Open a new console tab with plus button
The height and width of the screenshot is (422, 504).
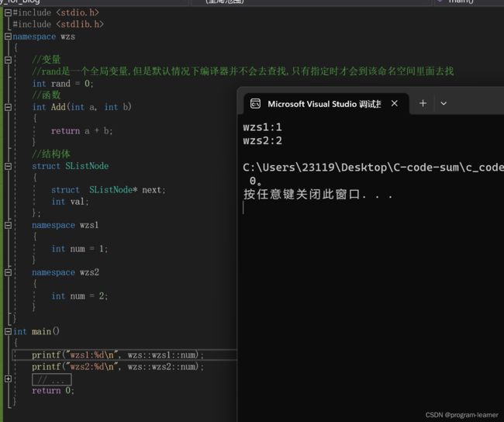[x=423, y=103]
